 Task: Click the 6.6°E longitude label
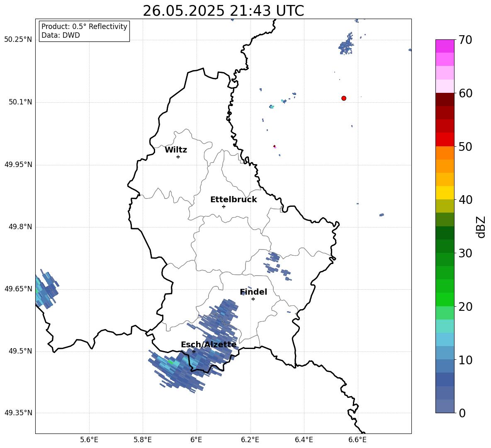tap(357, 440)
